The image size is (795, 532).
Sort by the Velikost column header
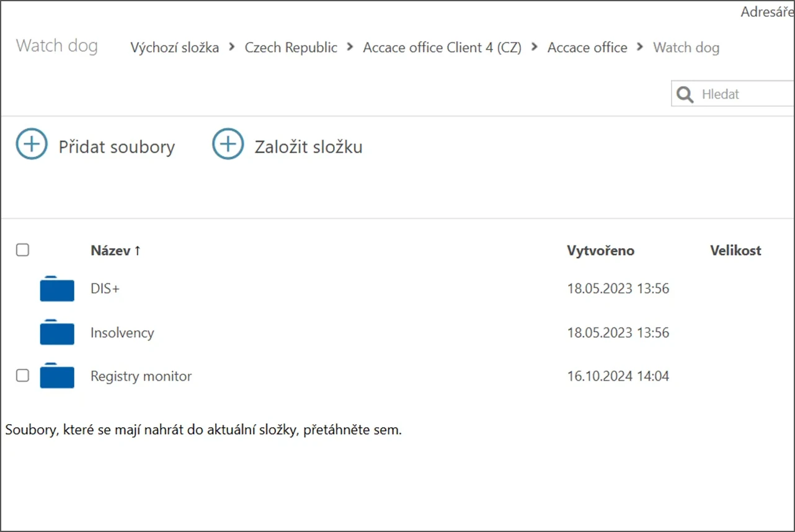735,250
